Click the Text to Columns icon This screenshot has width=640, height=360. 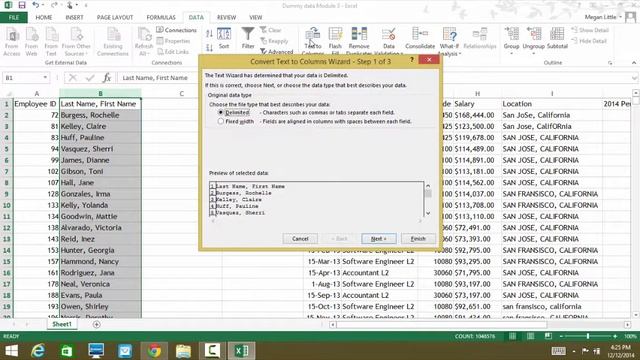pyautogui.click(x=313, y=41)
